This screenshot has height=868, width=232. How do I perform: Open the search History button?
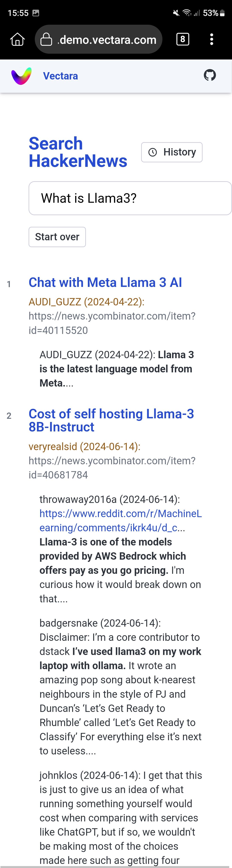pos(172,152)
